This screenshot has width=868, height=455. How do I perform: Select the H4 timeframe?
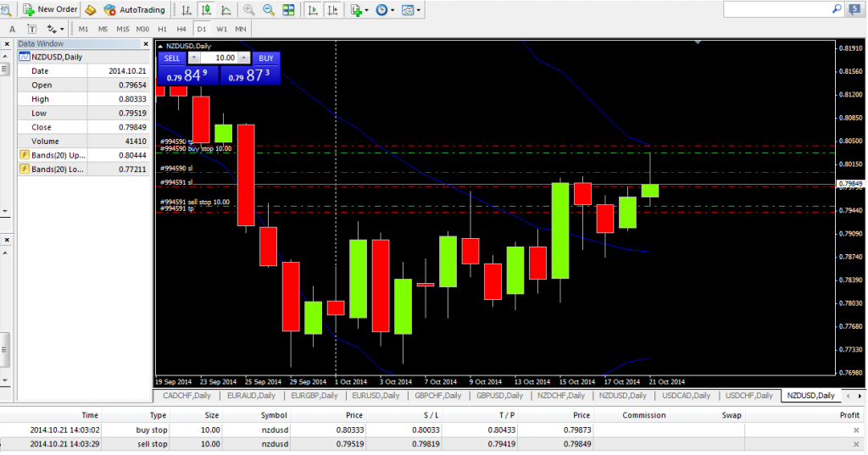181,29
